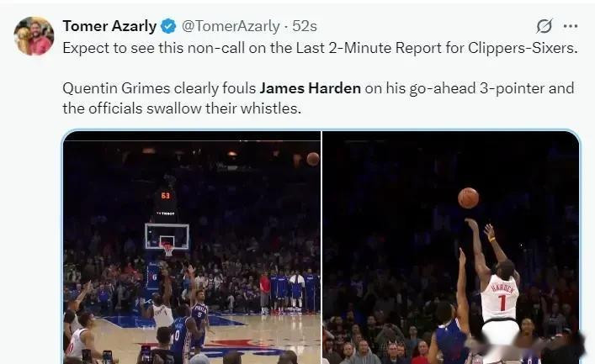The width and height of the screenshot is (595, 364).
Task: Click the basketball in the left photo
Action: tap(313, 159)
